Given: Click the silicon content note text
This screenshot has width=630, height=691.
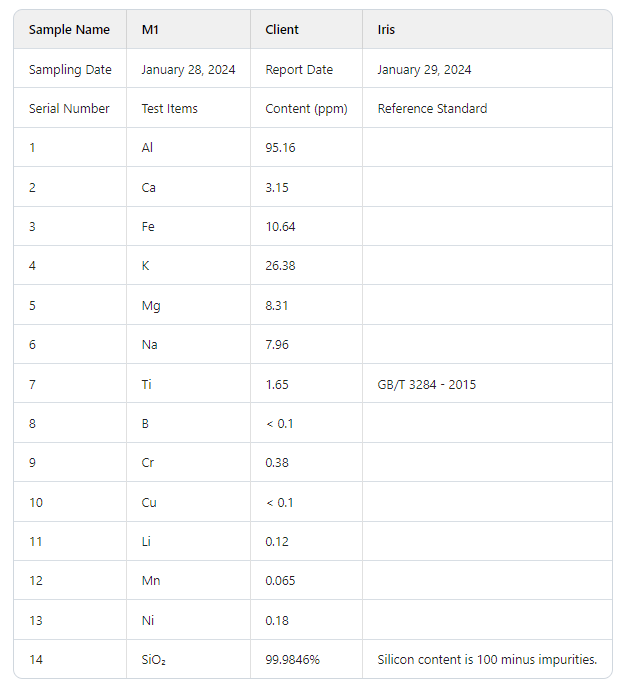Looking at the screenshot, I should [487, 659].
